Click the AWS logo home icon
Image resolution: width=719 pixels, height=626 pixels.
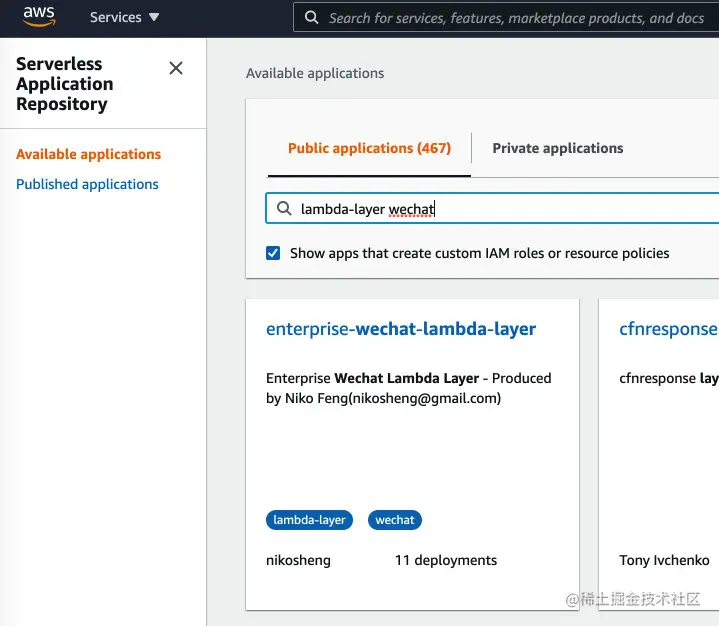(x=39, y=16)
